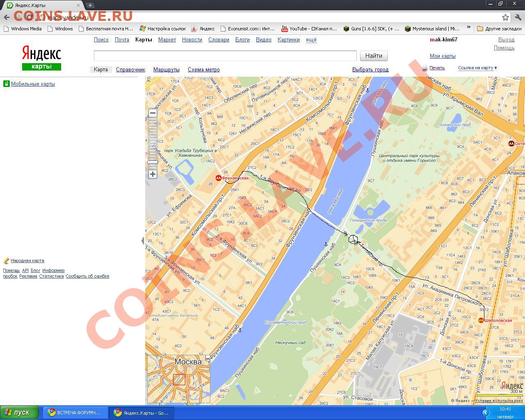Open a new browser tab with the plus button
Image resolution: width=525 pixels, height=420 pixels.
pos(90,5)
